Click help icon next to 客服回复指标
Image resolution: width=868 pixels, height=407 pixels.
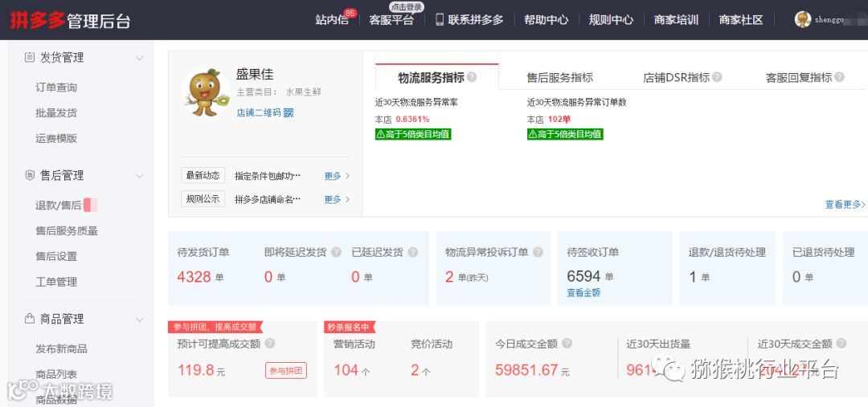pos(839,77)
